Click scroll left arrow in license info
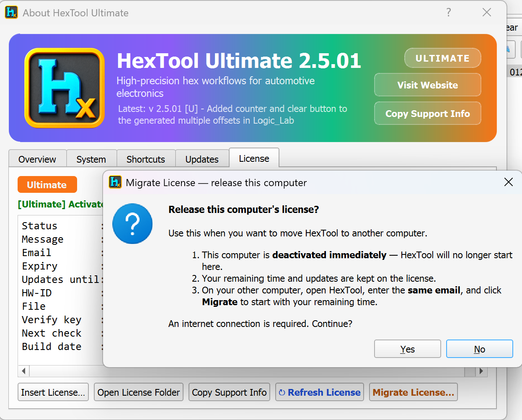Viewport: 522px width, 420px height. tap(23, 371)
